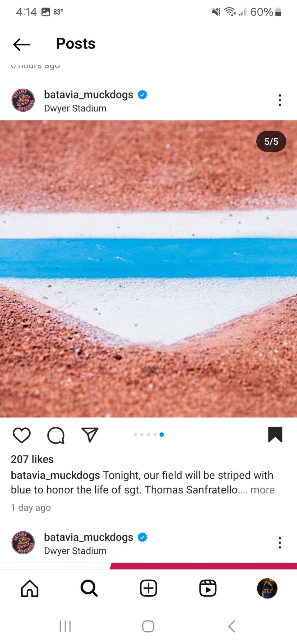The image size is (297, 644).
Task: View the 207 likes list
Action: pos(32,459)
